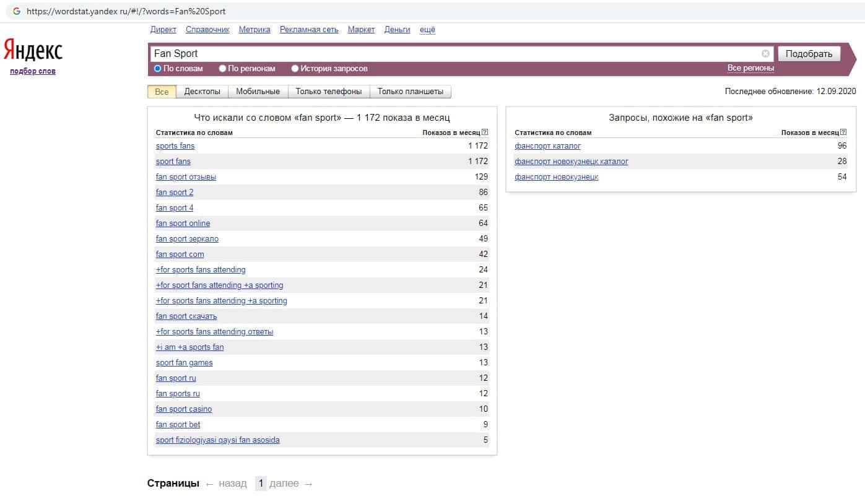Screen dimensions: 865x504
Task: Clear the search field with the X icon
Action: point(765,54)
